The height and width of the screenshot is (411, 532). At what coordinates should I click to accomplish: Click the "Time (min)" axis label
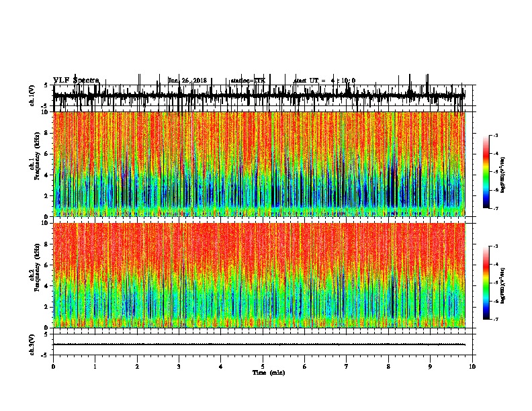[x=269, y=373]
